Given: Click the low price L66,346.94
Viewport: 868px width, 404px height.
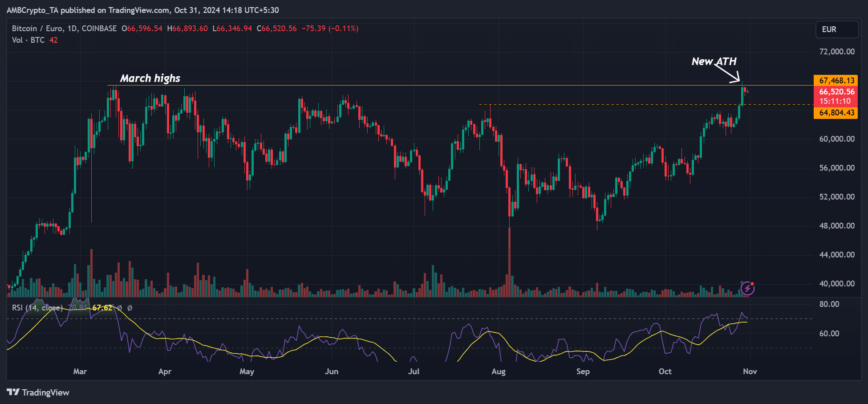Looking at the screenshot, I should point(232,29).
